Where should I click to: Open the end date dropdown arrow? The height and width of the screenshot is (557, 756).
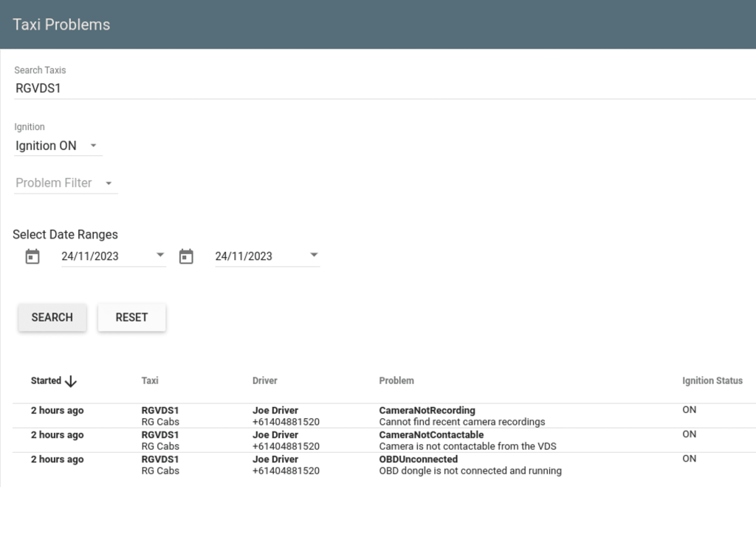pos(314,255)
